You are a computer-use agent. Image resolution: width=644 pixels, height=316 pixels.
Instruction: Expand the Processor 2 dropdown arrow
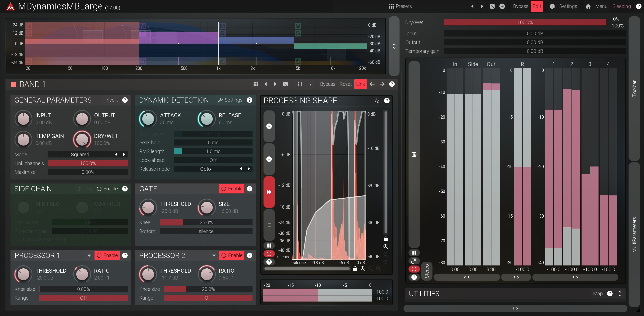click(x=214, y=255)
